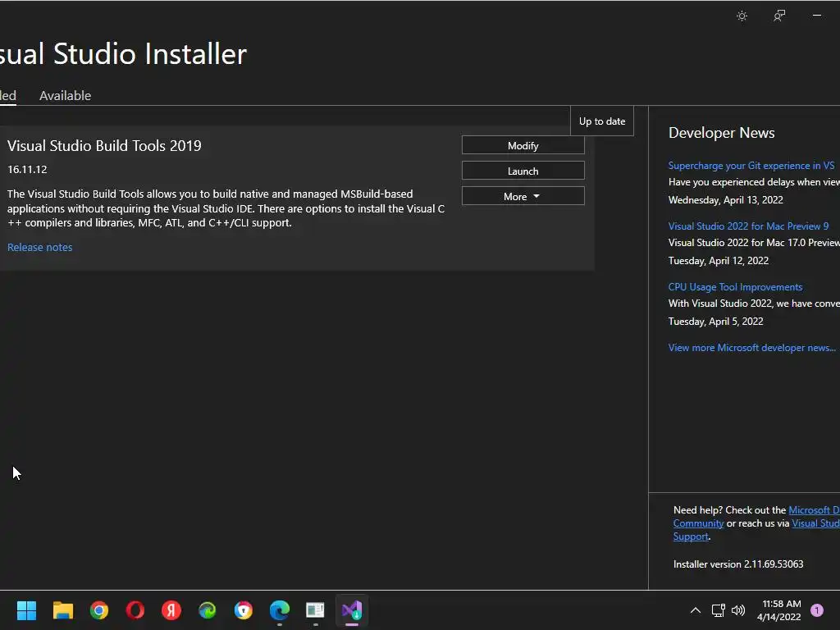The height and width of the screenshot is (630, 840).
Task: Click the date 'Tuesday, April 12, 2022'
Action: click(719, 261)
